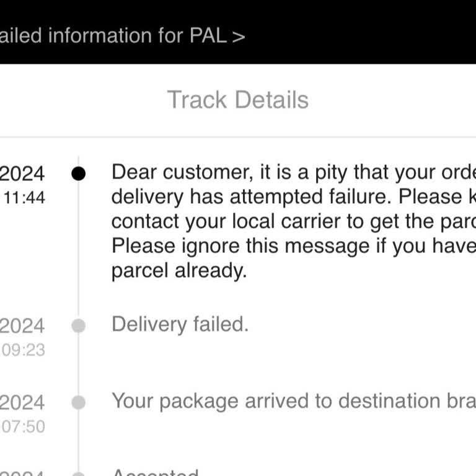This screenshot has width=476, height=476.
Task: Click the date above 07:50
Action: [x=22, y=403]
